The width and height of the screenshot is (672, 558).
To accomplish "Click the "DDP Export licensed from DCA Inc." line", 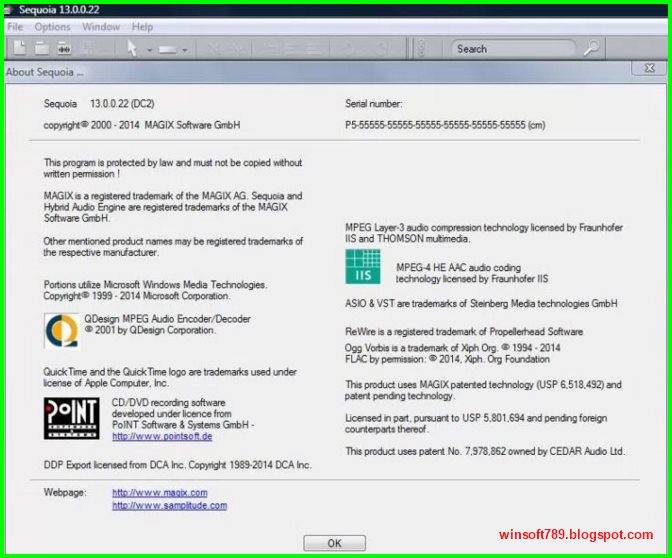I will [177, 465].
